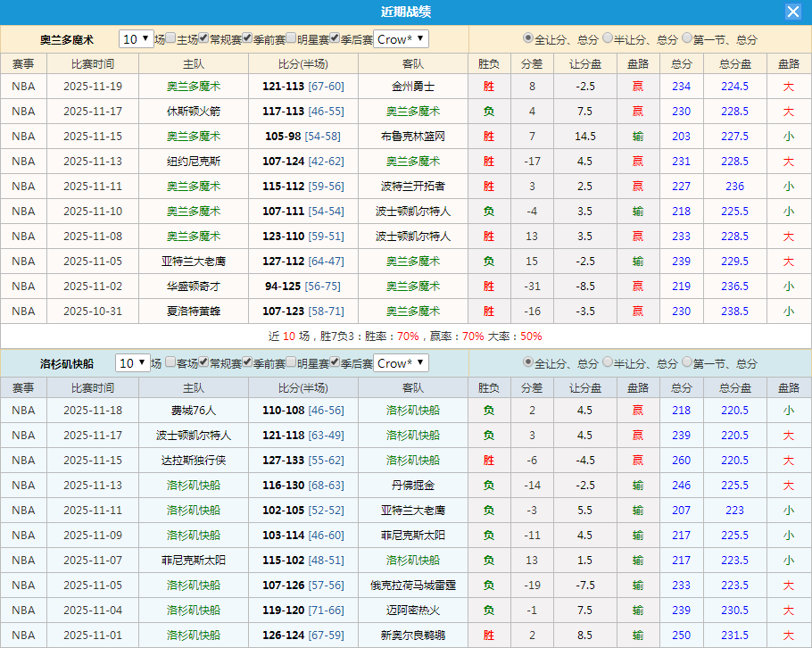The width and height of the screenshot is (812, 648).
Task: Select 半让分、总分 radio in Clippers section
Action: (x=609, y=363)
